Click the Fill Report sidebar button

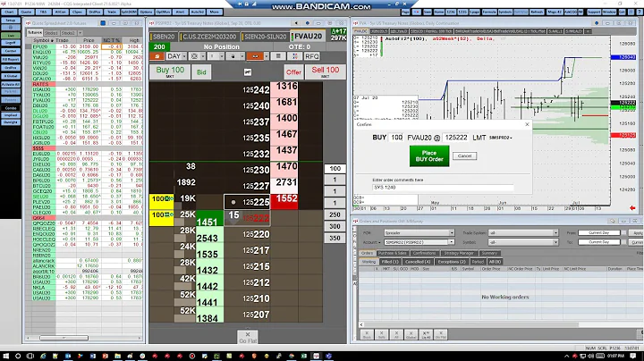coord(11,60)
